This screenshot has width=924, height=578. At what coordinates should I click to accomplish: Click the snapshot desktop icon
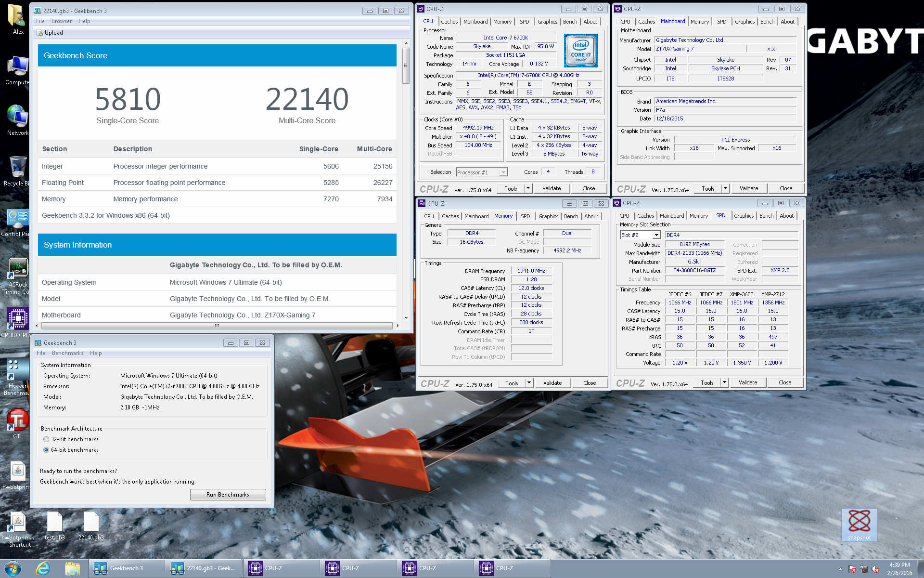(859, 525)
